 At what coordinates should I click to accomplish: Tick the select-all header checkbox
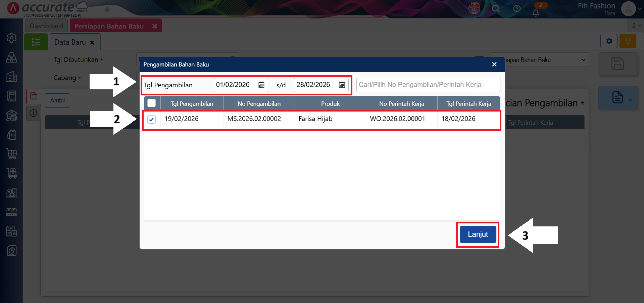click(152, 103)
